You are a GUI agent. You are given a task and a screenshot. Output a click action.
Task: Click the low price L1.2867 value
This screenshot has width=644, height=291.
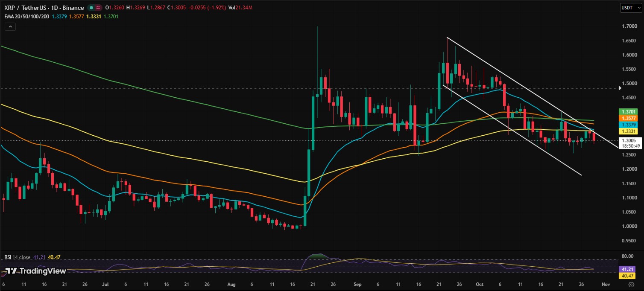coord(157,8)
